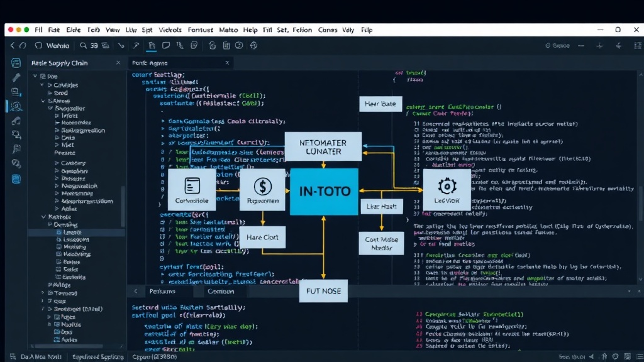Click the clock icon in the toolbar
This screenshot has height=362, width=644.
click(239, 45)
